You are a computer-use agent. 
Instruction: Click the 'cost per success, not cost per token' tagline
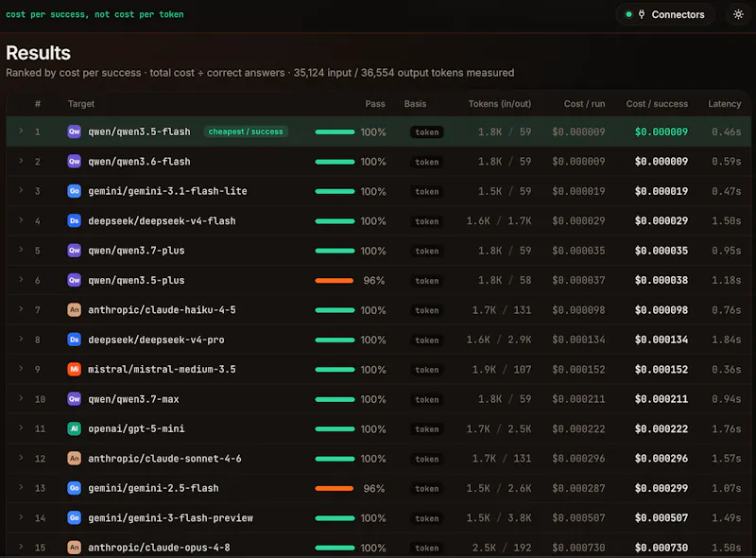point(94,14)
